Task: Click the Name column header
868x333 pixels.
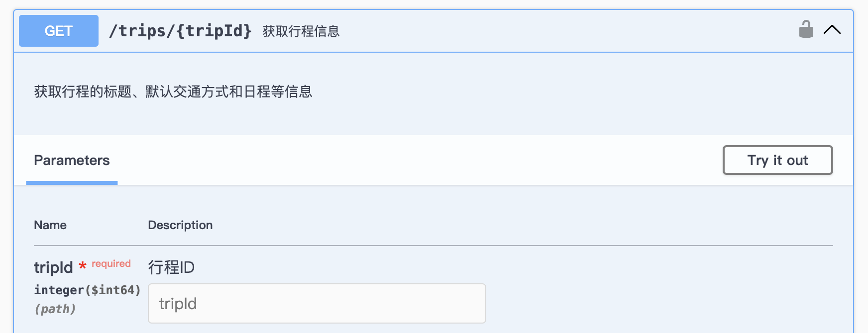Action: tap(50, 225)
